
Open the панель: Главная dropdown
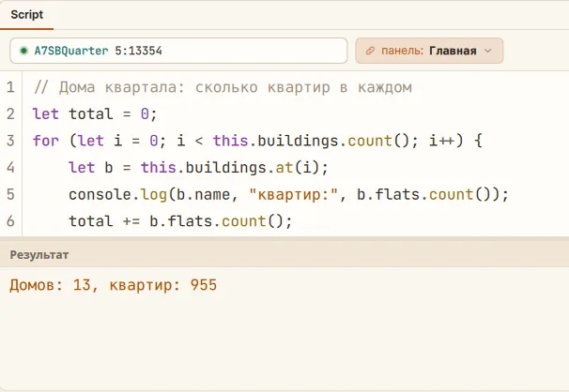pyautogui.click(x=429, y=51)
